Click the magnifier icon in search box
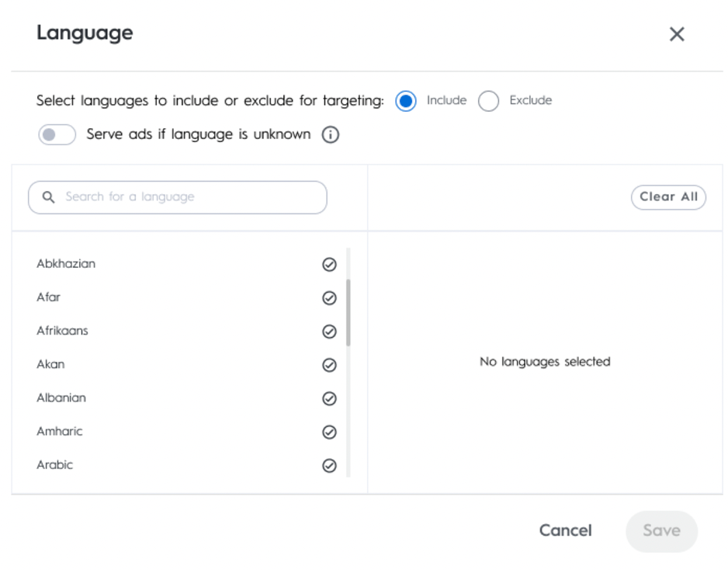The image size is (728, 570). pyautogui.click(x=48, y=197)
